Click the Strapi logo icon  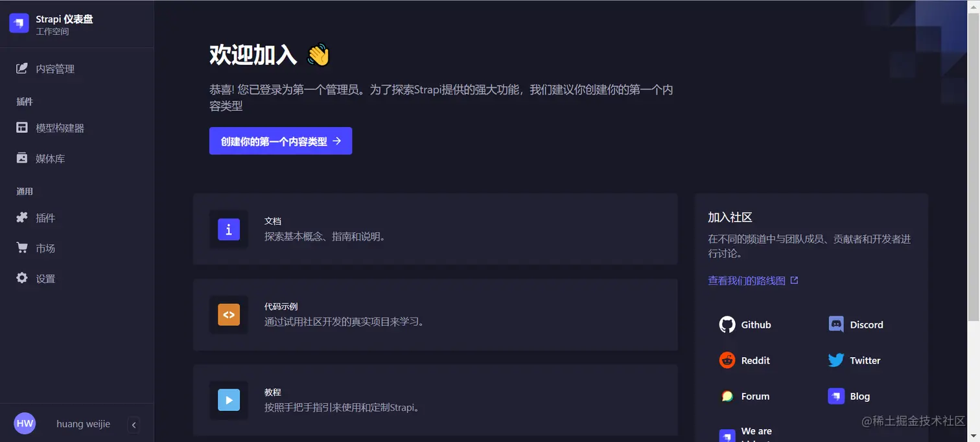(19, 23)
